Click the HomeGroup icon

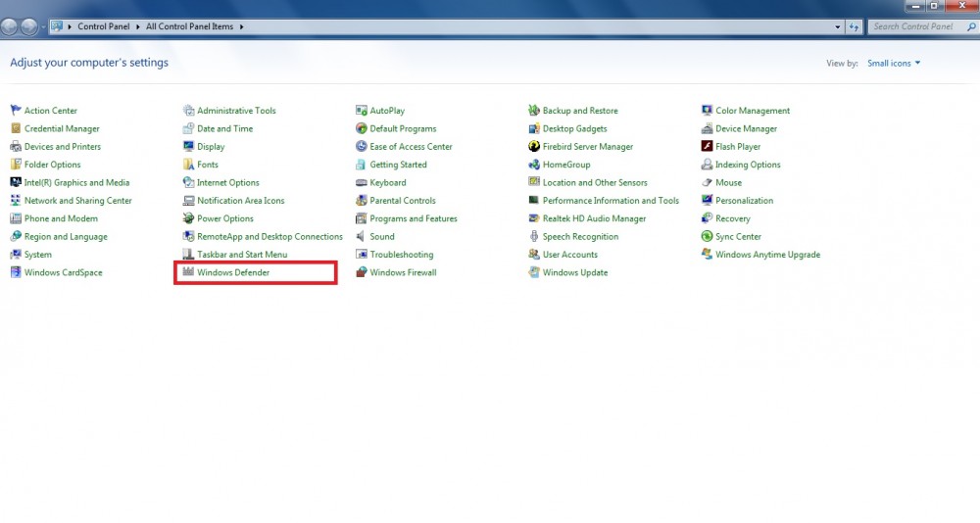click(x=534, y=165)
